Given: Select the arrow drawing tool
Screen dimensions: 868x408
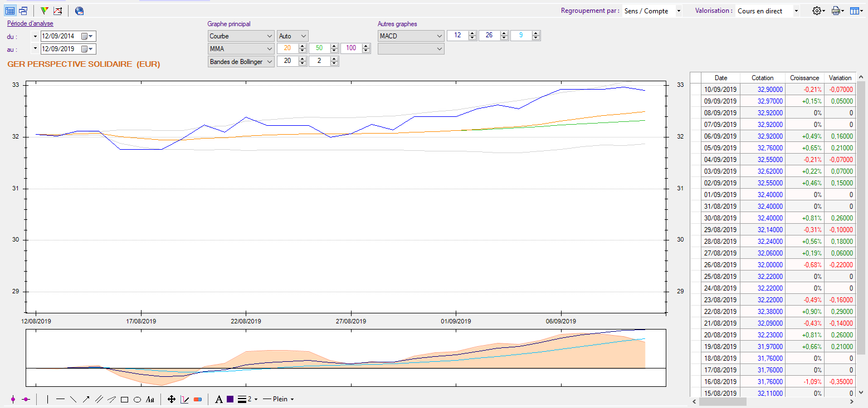Looking at the screenshot, I should point(86,399).
